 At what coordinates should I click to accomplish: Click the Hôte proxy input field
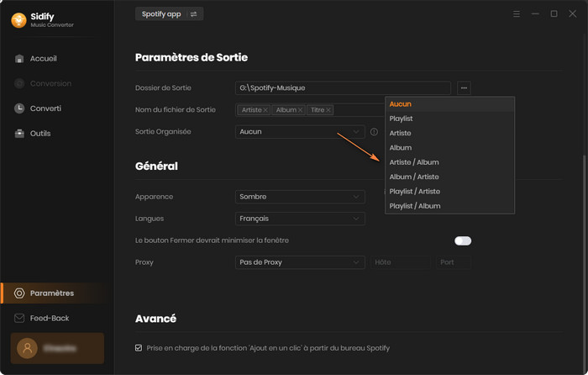(401, 262)
